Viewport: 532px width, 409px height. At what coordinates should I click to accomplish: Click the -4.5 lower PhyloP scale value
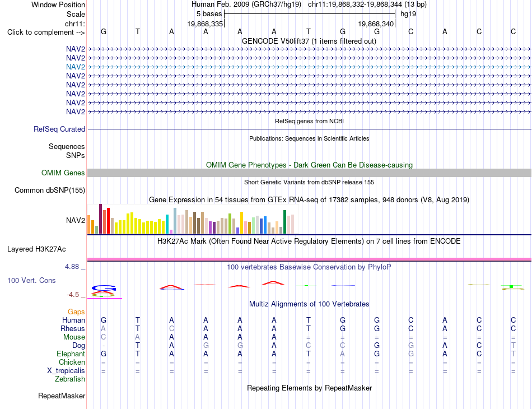(73, 295)
